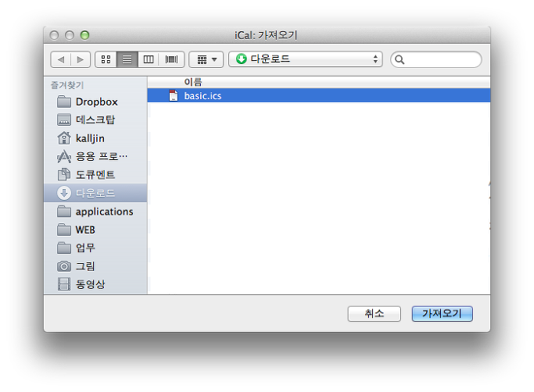The height and width of the screenshot is (392, 534).
Task: Open 업무 folder in sidebar
Action: tap(95, 248)
